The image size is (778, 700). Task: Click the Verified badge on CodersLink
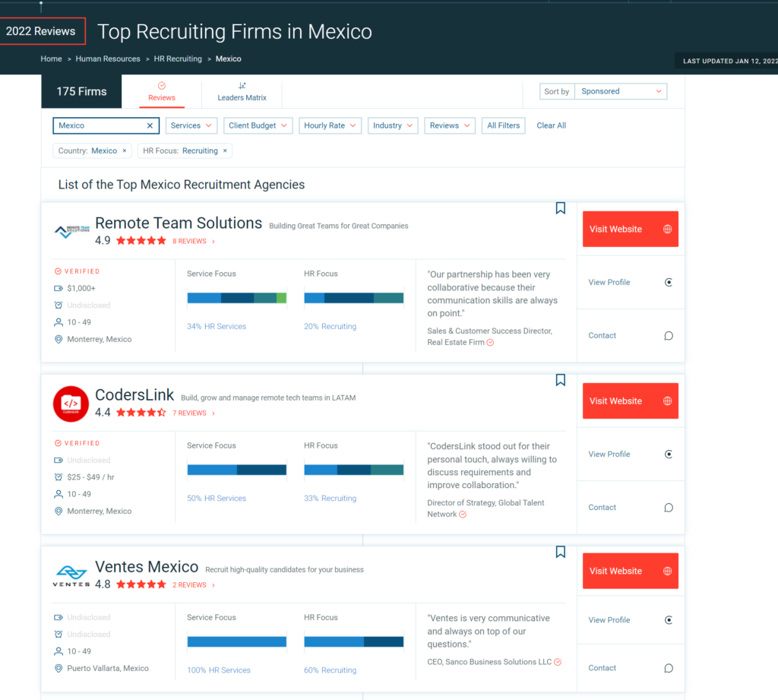click(77, 443)
